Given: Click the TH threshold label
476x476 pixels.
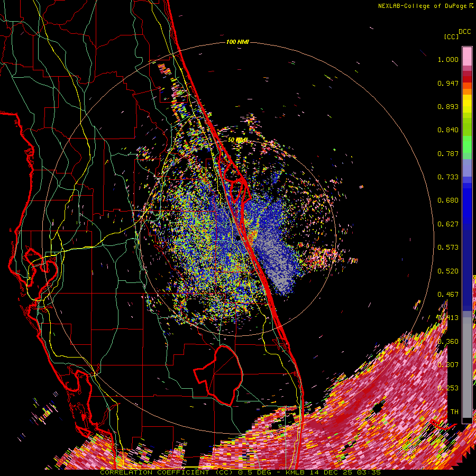Looking at the screenshot, I should pyautogui.click(x=454, y=412).
